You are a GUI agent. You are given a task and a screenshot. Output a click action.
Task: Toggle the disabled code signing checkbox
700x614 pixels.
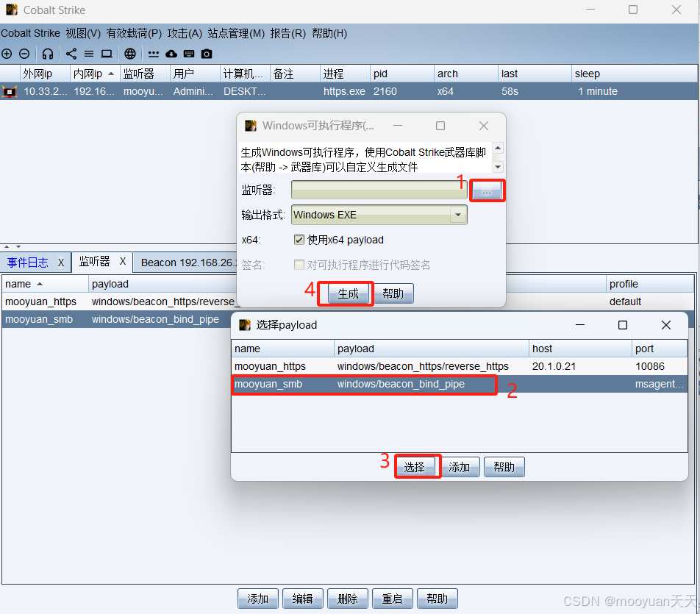(x=299, y=265)
